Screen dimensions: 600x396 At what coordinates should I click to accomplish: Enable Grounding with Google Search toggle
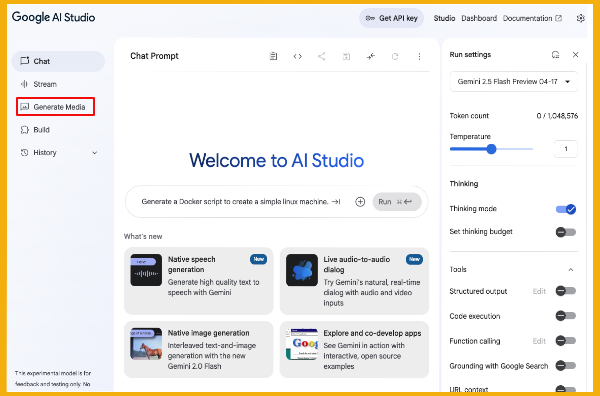566,365
